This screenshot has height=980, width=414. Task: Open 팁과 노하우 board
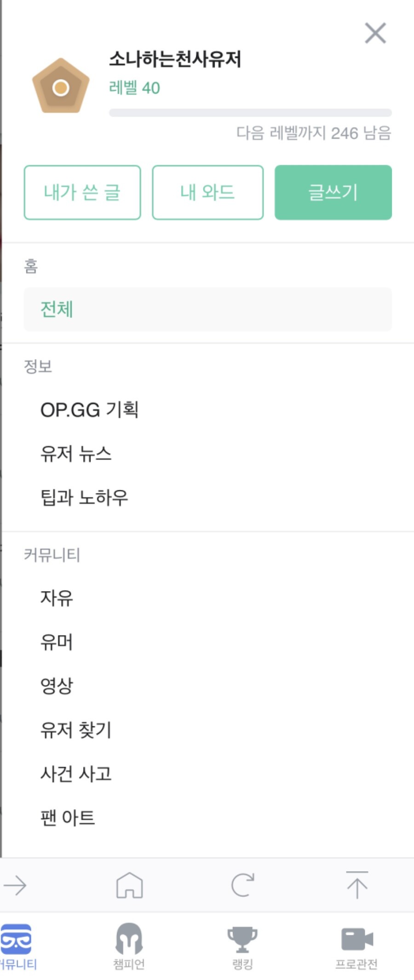pyautogui.click(x=84, y=497)
